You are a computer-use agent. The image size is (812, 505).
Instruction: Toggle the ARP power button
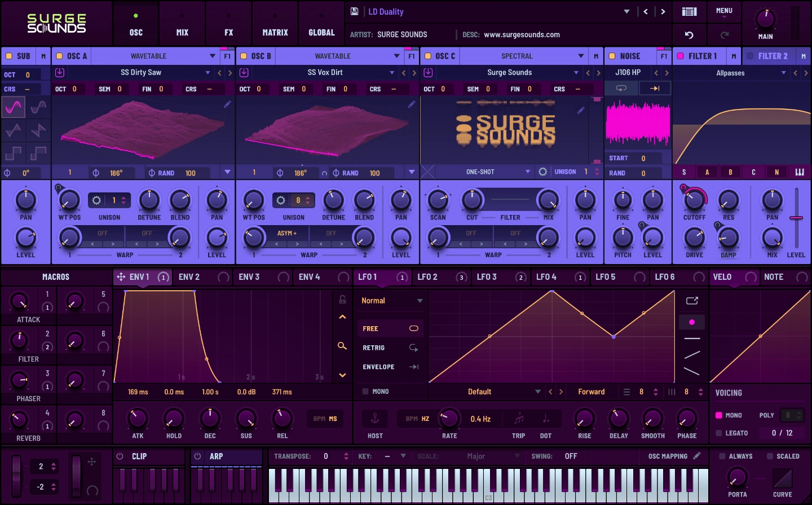197,456
